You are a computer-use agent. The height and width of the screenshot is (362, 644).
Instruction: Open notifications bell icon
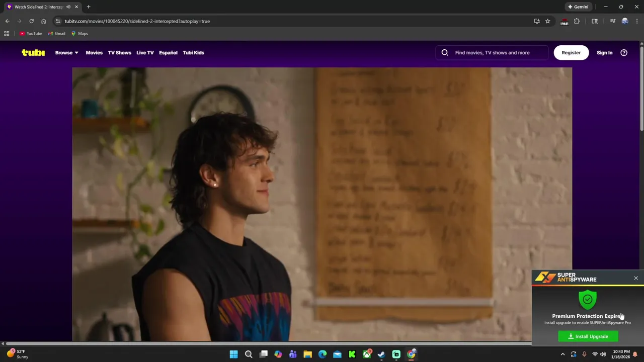635,354
